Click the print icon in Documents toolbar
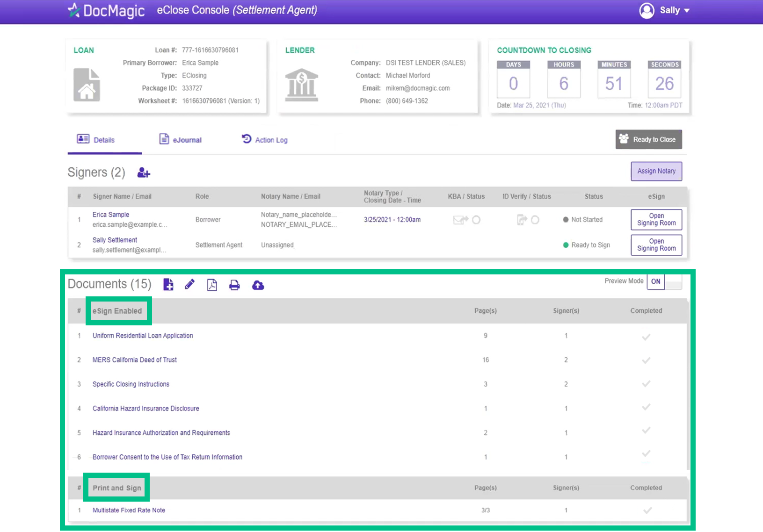Image resolution: width=763 pixels, height=532 pixels. pos(234,285)
